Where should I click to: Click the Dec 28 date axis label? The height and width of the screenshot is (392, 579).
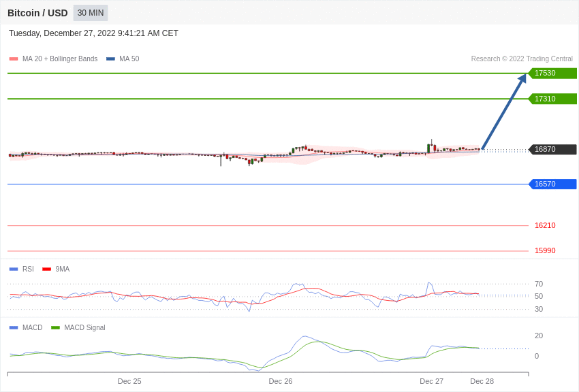pyautogui.click(x=482, y=381)
